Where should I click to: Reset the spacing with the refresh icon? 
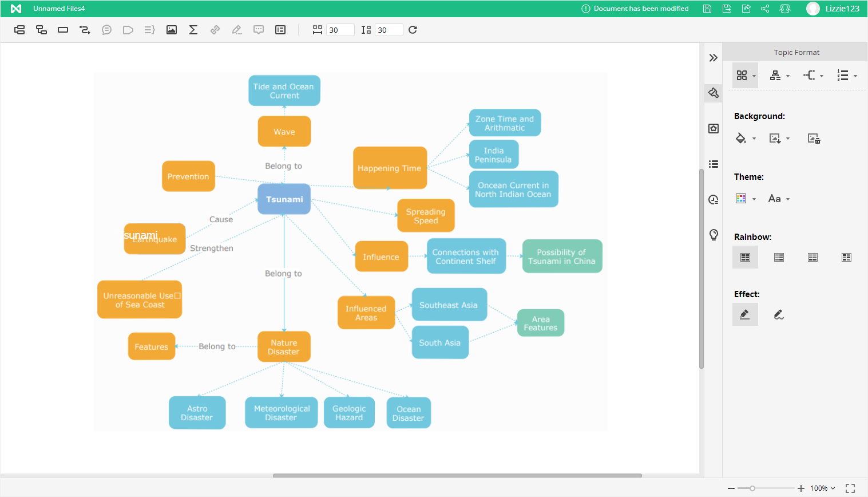(413, 30)
